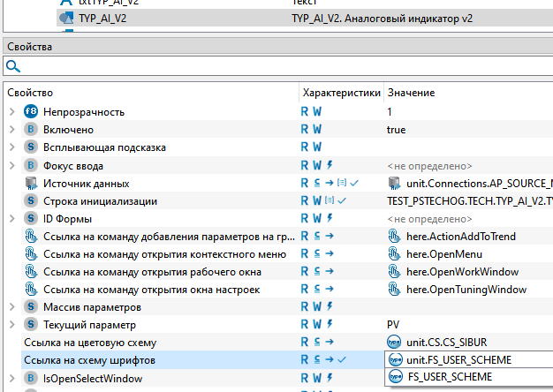553x392 pixels.
Task: Expand the Массив параметров property
Action: [x=11, y=307]
